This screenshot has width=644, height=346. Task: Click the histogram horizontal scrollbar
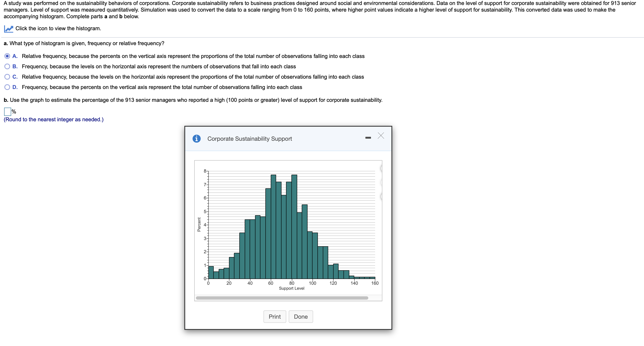pos(282,298)
